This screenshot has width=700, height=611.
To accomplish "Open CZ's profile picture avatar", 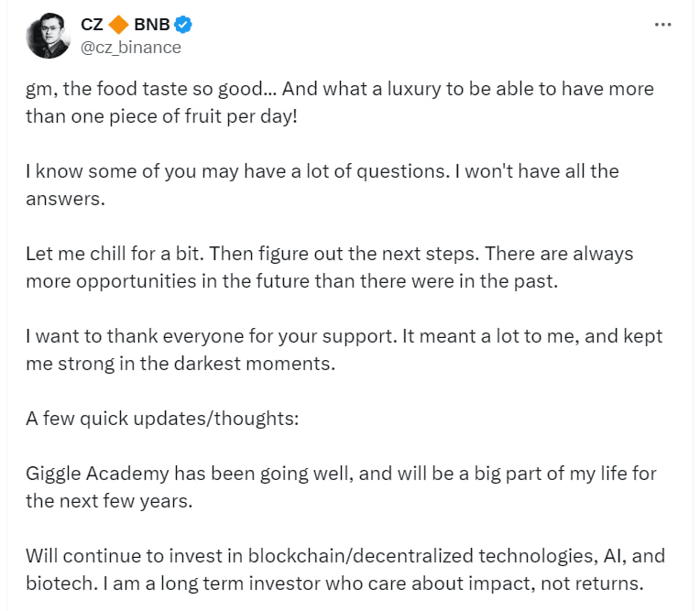I will click(49, 36).
